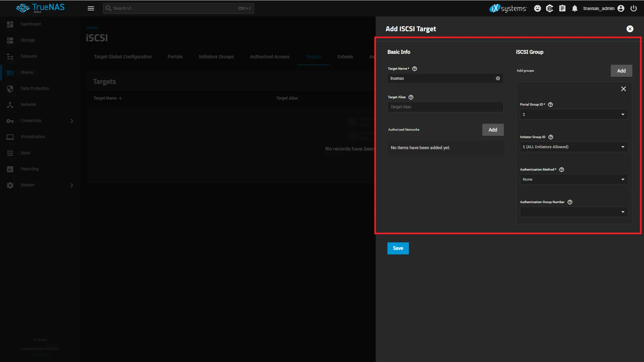
Task: Close the Add ISCSI Target panel
Action: pyautogui.click(x=630, y=29)
